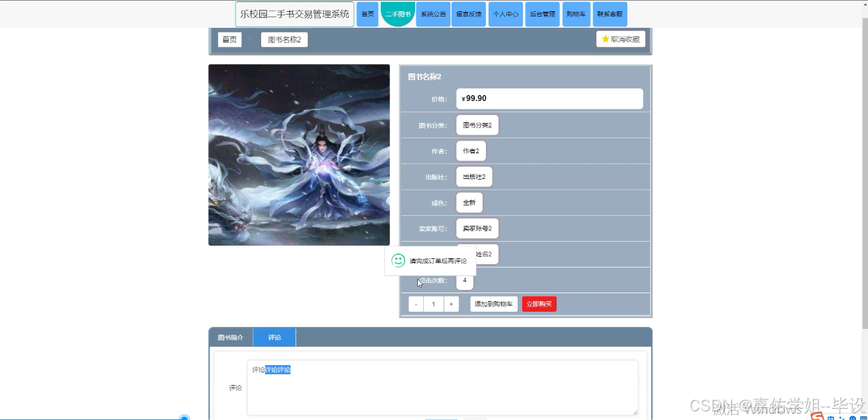Open 个人中心 from the navigation bar

click(506, 15)
